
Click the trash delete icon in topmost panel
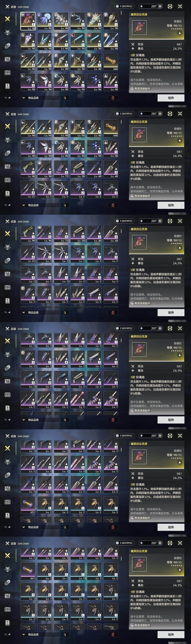tap(113, 98)
